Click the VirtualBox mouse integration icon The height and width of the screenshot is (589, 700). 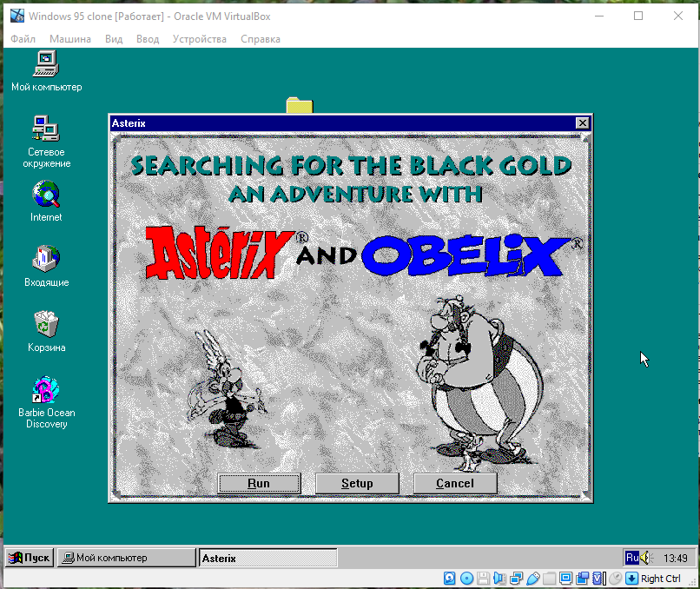click(x=615, y=579)
